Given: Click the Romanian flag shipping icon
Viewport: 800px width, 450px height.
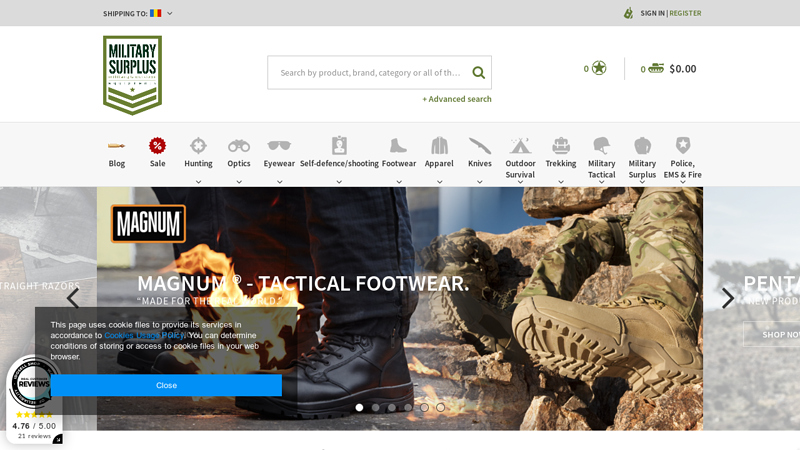Looking at the screenshot, I should pyautogui.click(x=156, y=13).
